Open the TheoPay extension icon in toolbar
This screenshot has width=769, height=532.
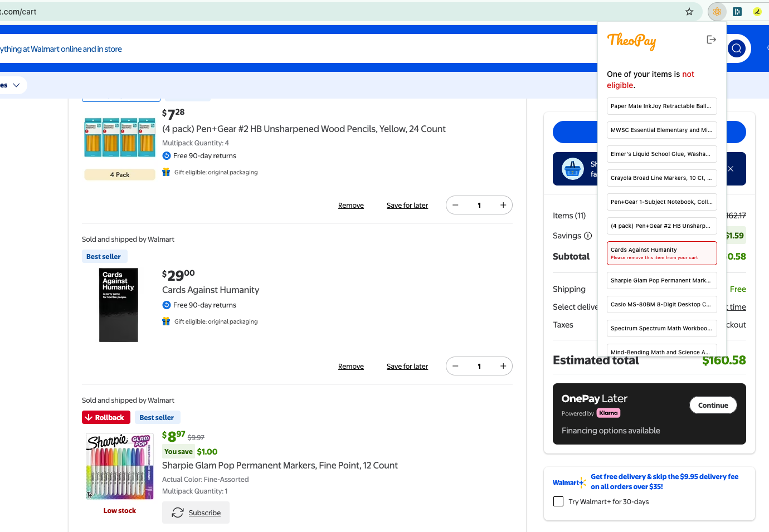click(x=717, y=12)
